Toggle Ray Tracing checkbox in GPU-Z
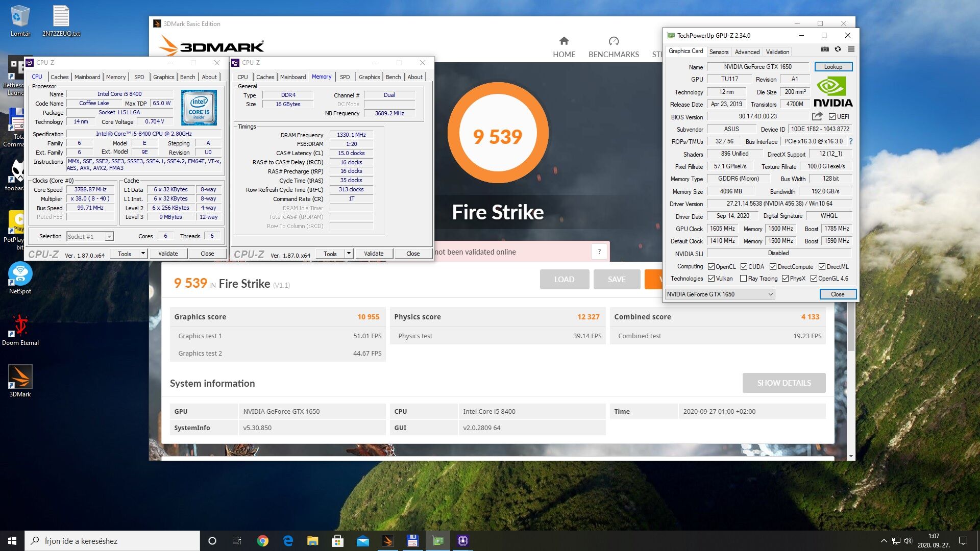Image resolution: width=980 pixels, height=551 pixels. click(743, 279)
